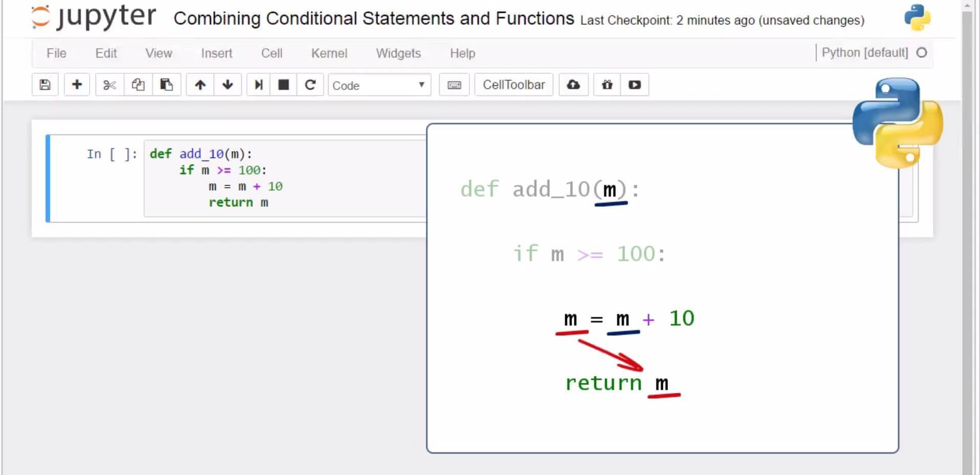The image size is (980, 475).
Task: Open the Help menu
Action: click(x=462, y=53)
